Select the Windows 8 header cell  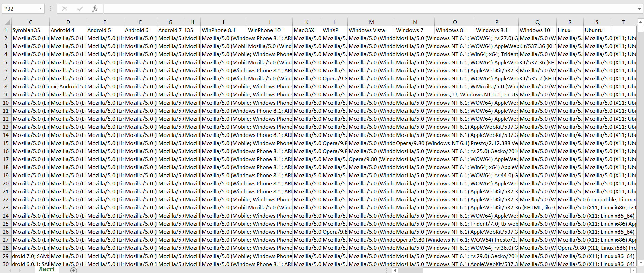(x=455, y=30)
